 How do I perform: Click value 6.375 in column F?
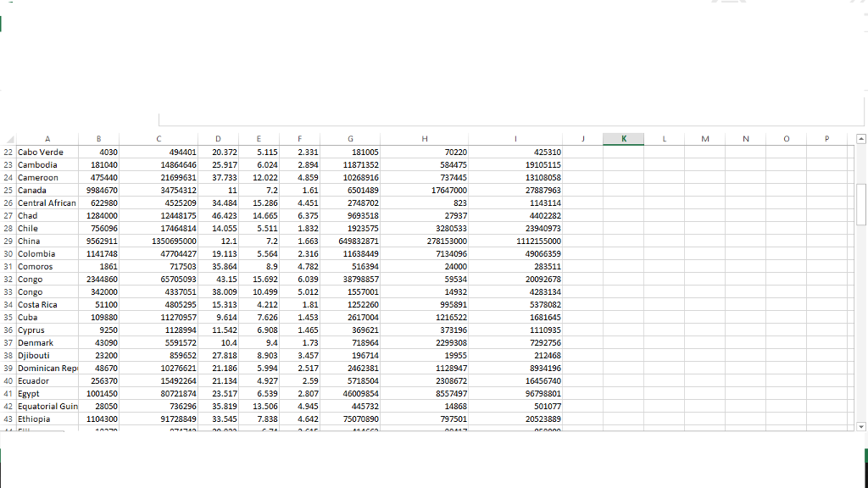pos(299,216)
